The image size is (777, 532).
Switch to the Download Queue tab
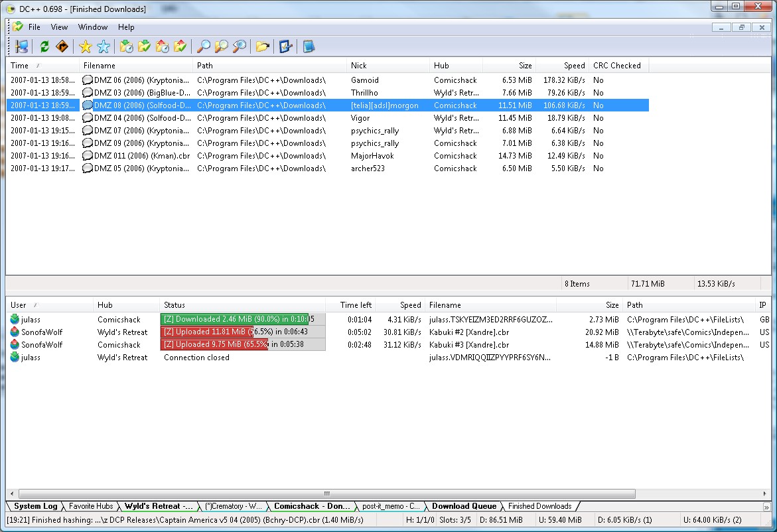[x=464, y=506]
